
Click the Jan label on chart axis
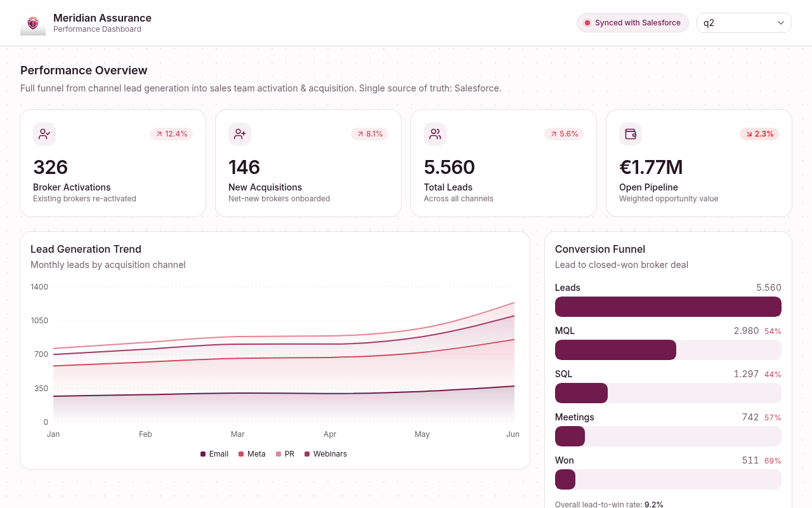tap(53, 434)
